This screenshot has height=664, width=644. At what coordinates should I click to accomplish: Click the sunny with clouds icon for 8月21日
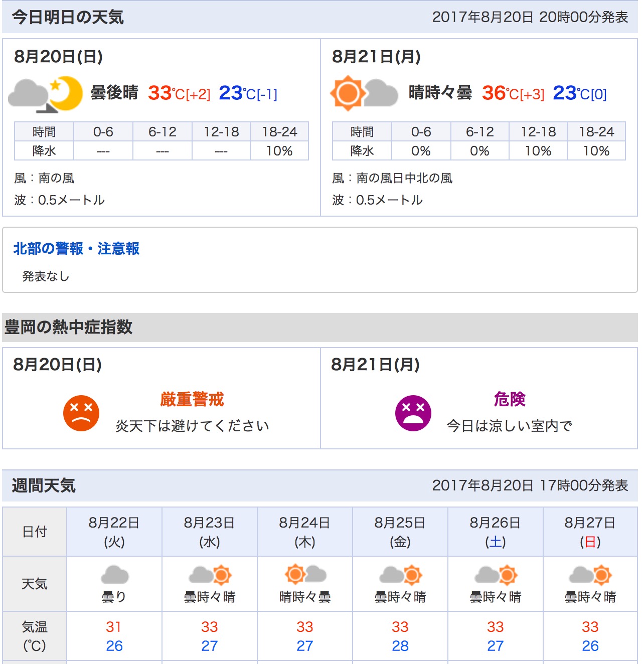point(364,93)
